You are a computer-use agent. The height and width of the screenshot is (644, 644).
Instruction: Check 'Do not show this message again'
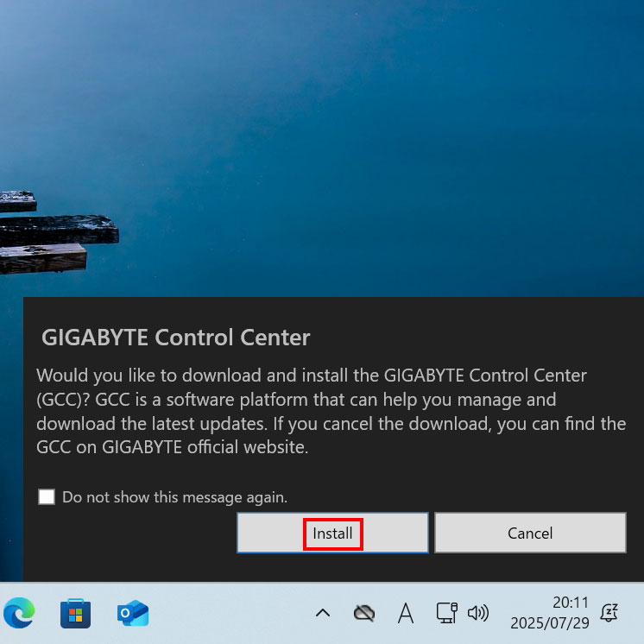47,496
